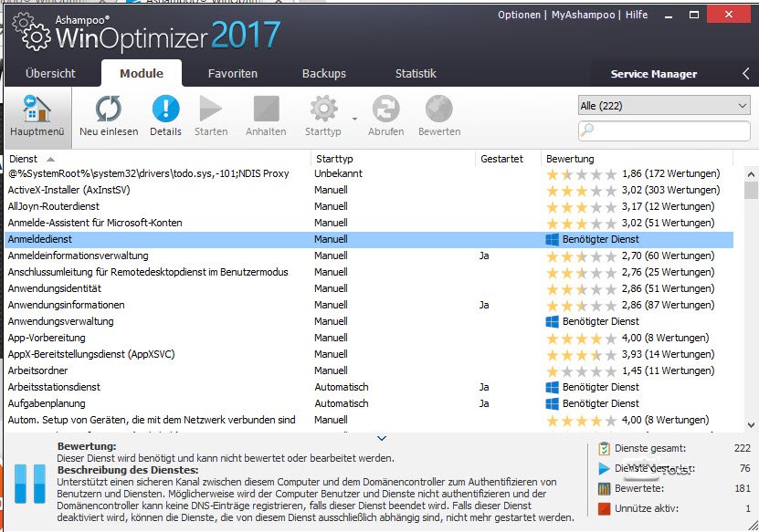
Task: Click the search magnifier icon
Action: click(x=587, y=130)
